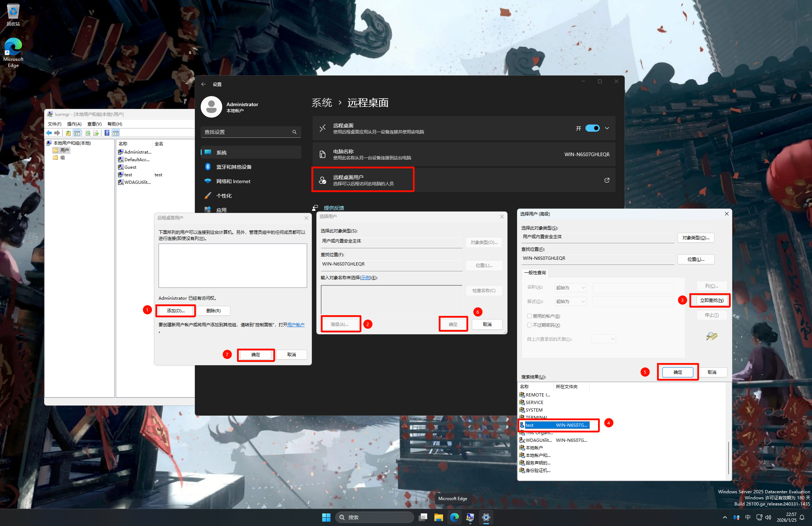The height and width of the screenshot is (526, 812).
Task: Open the 名称 起始为 dropdown
Action: [x=571, y=288]
